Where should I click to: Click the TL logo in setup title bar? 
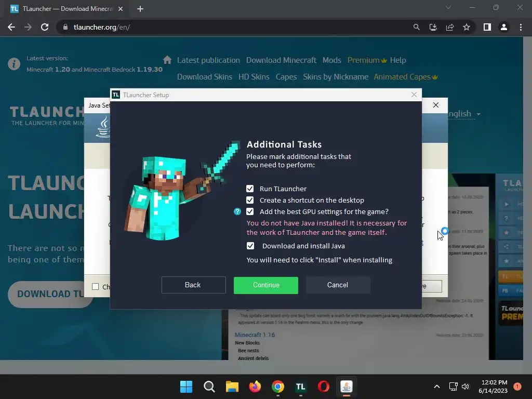tap(116, 95)
